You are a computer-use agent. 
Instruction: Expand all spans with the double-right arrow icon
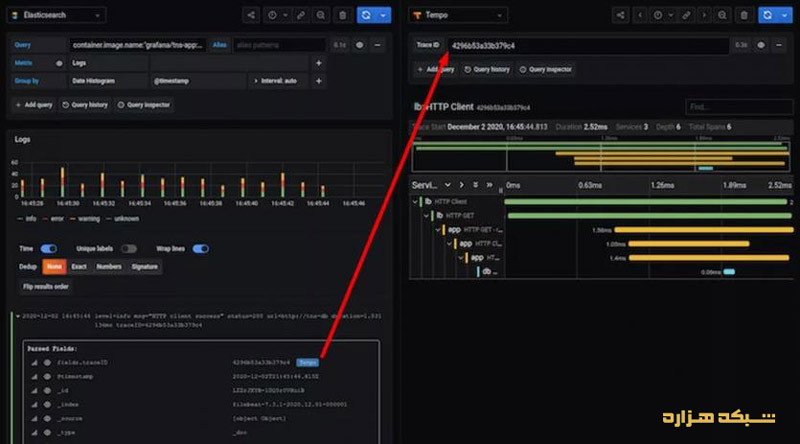click(489, 185)
